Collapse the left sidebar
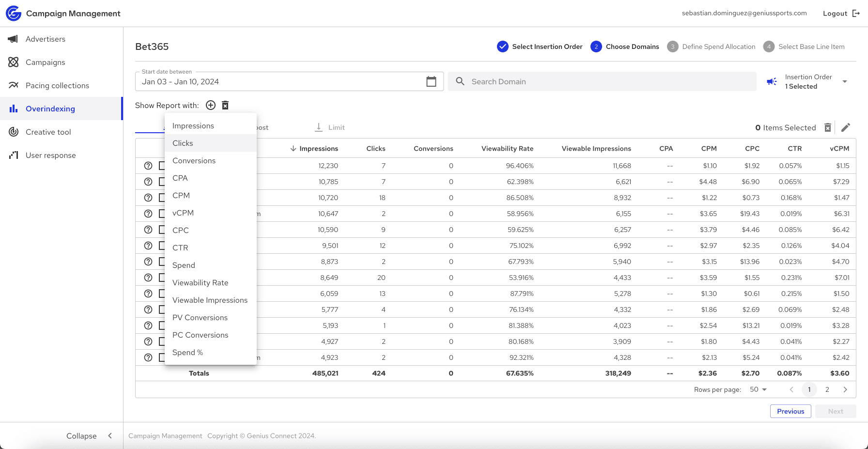The width and height of the screenshot is (868, 449). tap(89, 436)
